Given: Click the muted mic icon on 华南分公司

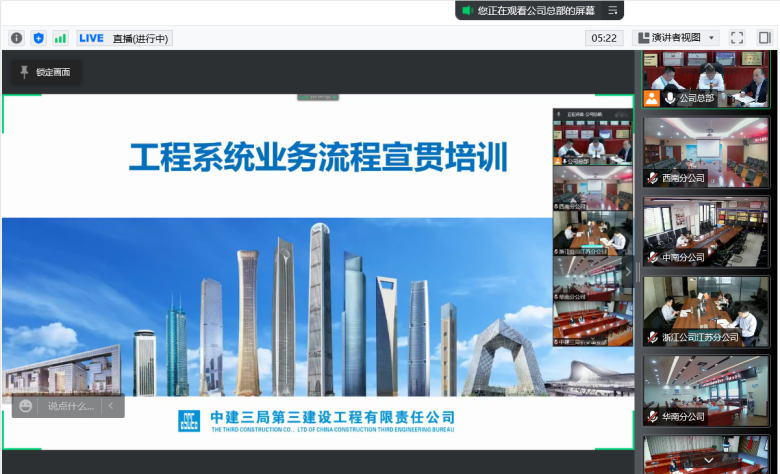Looking at the screenshot, I should [652, 416].
